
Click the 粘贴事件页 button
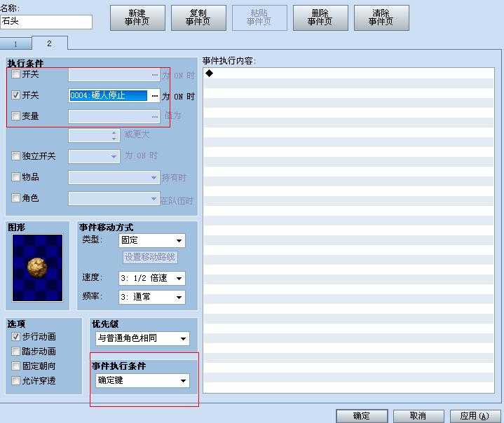[x=259, y=18]
